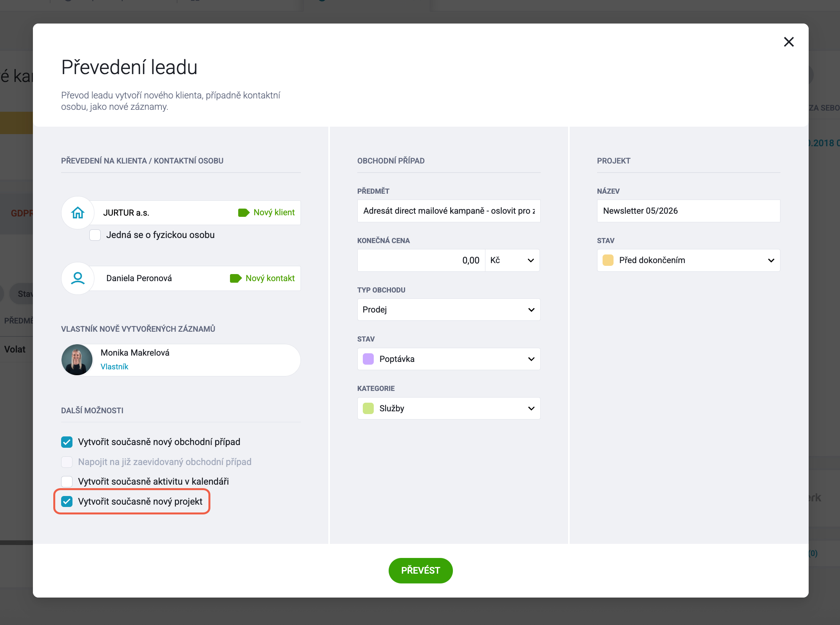Click the Vlastník link under Monika Makrelová
Screen dimensions: 840x625
pyautogui.click(x=114, y=367)
